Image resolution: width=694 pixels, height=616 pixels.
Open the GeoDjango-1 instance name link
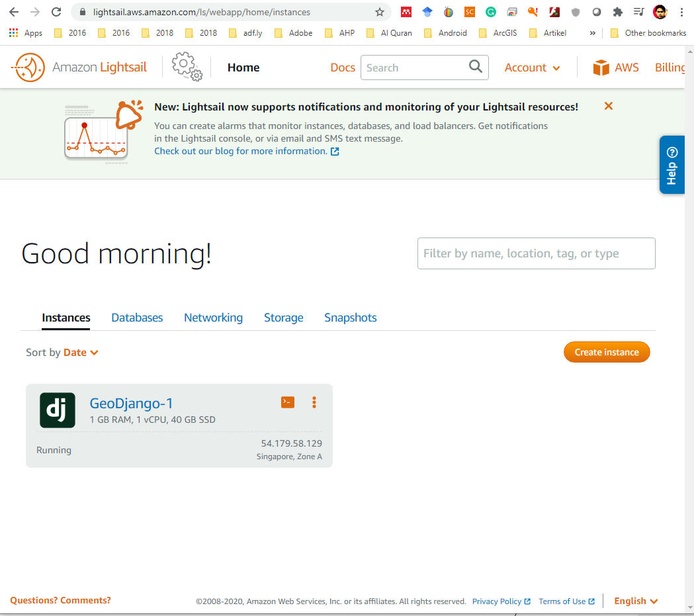click(131, 403)
